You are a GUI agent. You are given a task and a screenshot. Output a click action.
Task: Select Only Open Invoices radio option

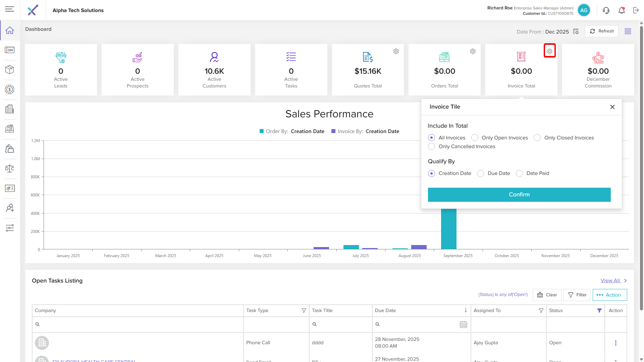coord(475,138)
